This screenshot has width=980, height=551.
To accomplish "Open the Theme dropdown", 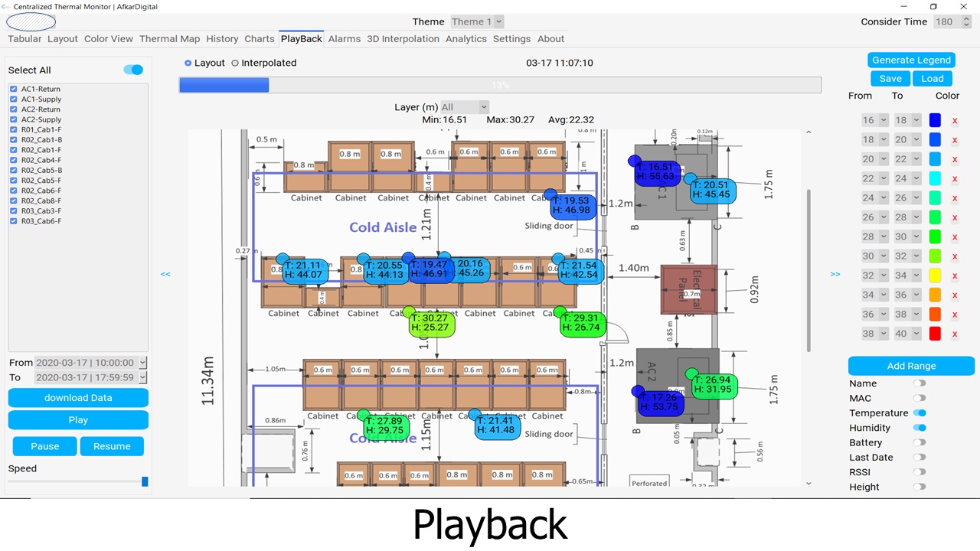I will coord(476,22).
